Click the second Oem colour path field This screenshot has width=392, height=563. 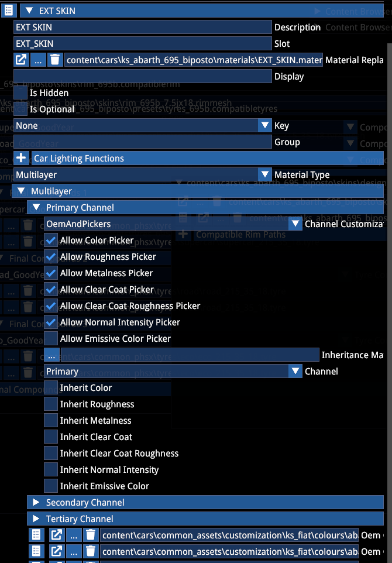(229, 552)
